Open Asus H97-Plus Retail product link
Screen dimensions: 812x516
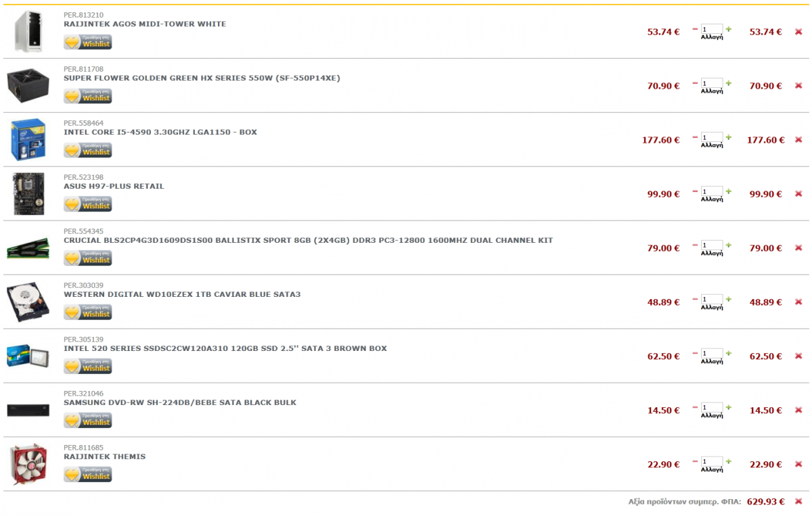[114, 187]
